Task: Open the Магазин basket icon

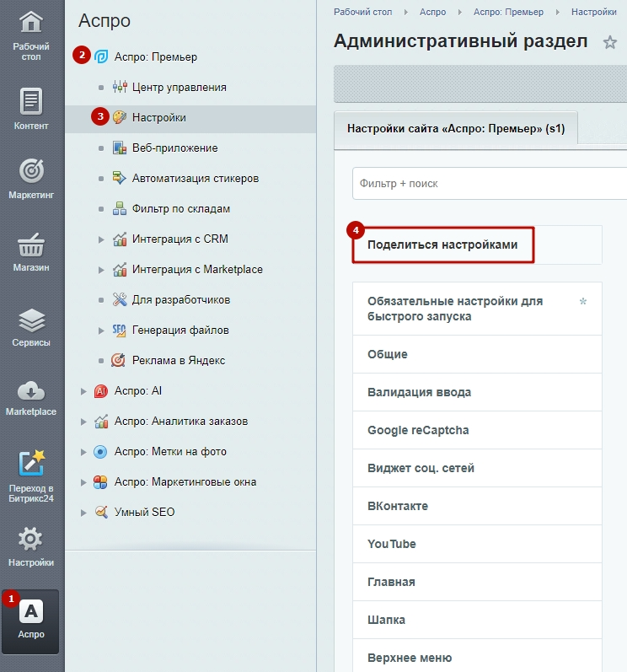Action: click(31, 245)
